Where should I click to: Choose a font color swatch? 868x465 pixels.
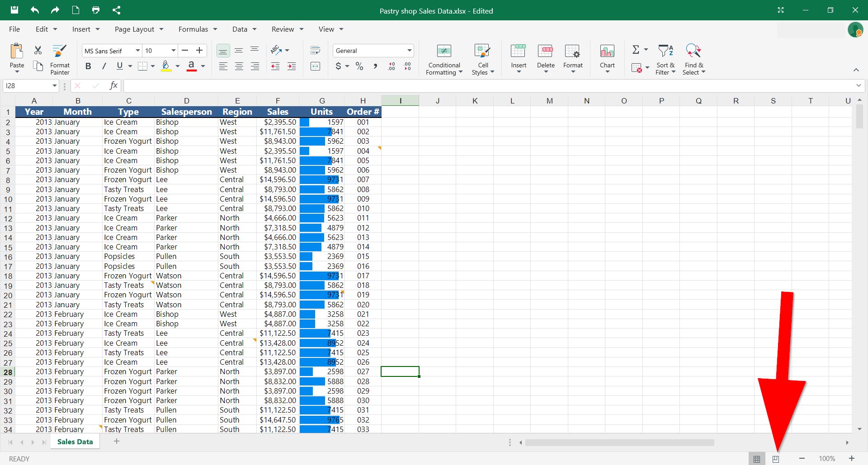click(191, 66)
